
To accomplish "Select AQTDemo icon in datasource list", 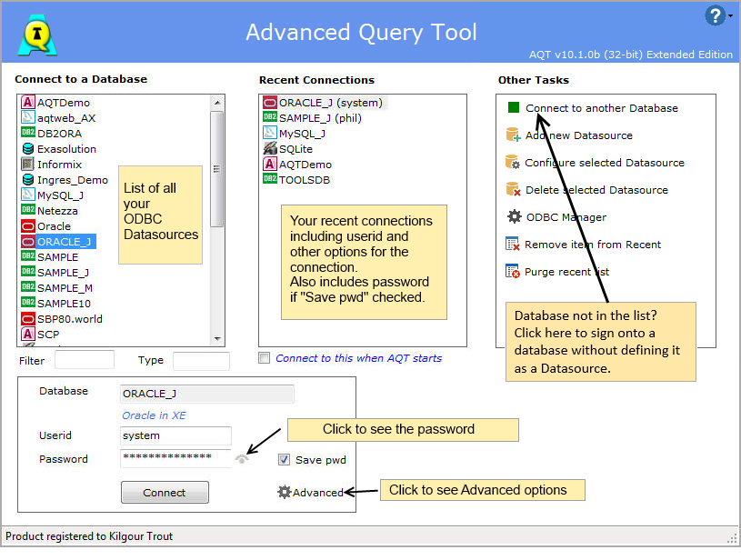I will (28, 102).
